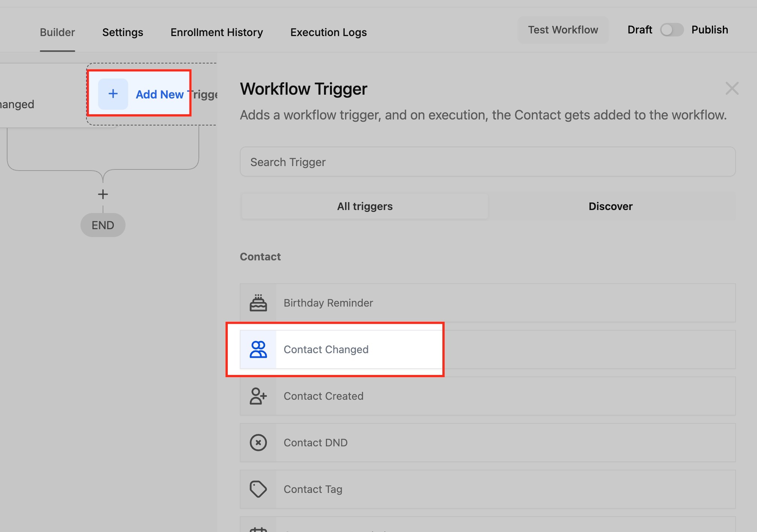Open the Settings tab
The image size is (757, 532).
(123, 32)
